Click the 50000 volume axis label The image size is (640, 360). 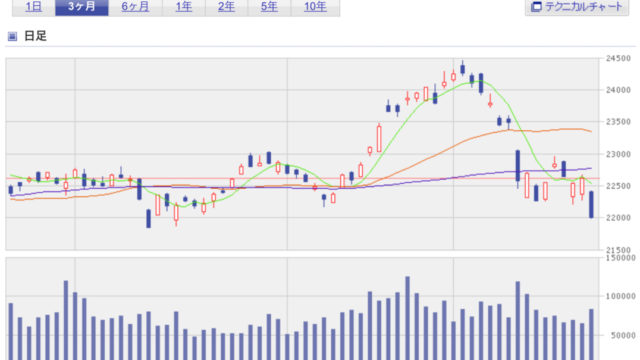[623, 336]
